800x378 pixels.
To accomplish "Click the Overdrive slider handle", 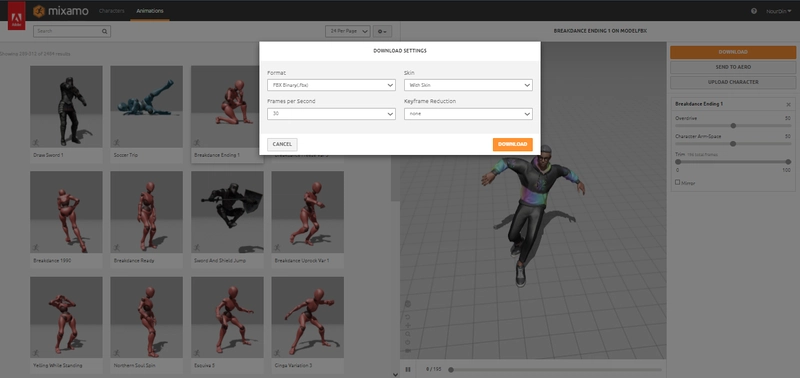I will tap(733, 125).
